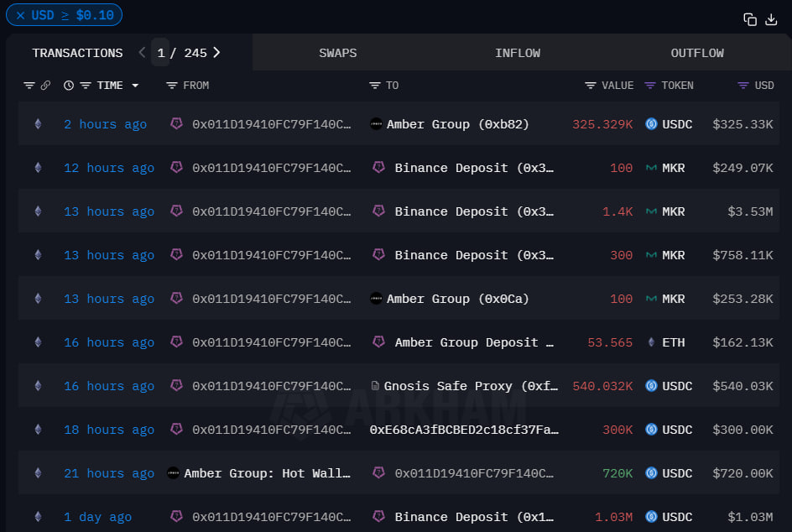Image resolution: width=792 pixels, height=532 pixels.
Task: Open the chain filter icon in header
Action: (29, 86)
